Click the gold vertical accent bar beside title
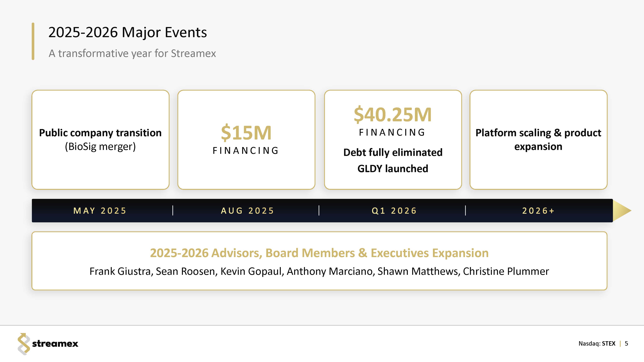 pos(33,41)
